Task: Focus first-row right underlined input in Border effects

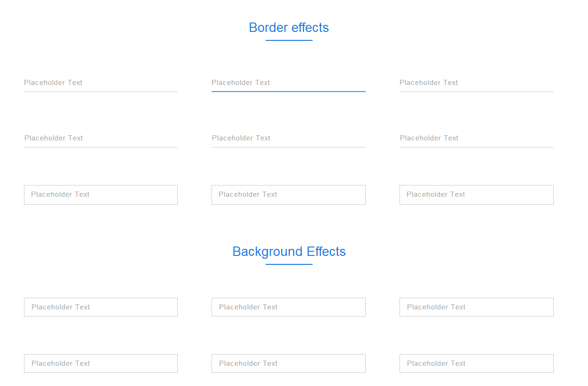Action: coord(477,83)
